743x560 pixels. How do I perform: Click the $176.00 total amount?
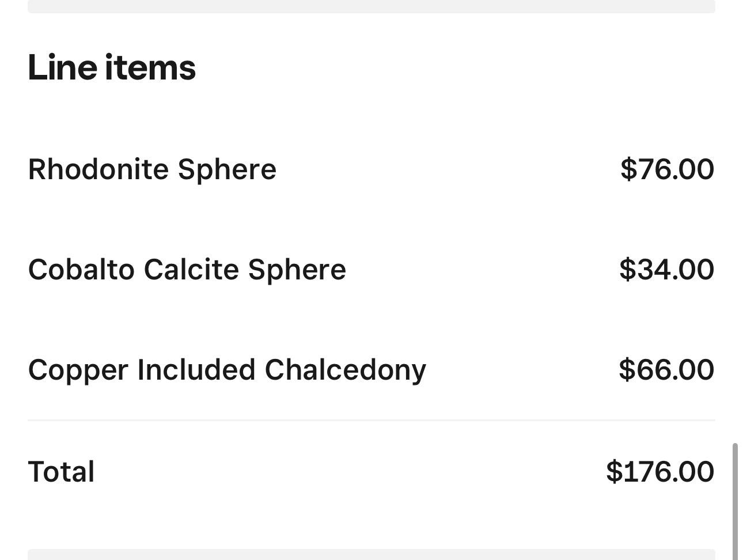click(660, 472)
